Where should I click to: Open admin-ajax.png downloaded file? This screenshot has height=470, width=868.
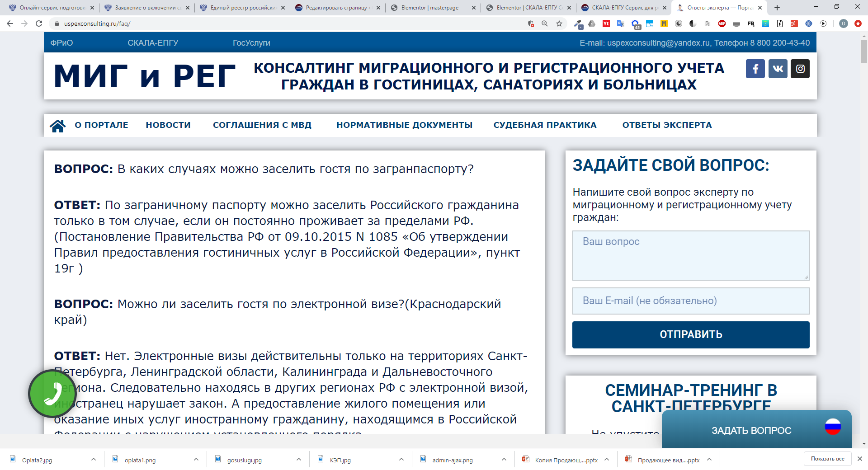click(x=453, y=460)
